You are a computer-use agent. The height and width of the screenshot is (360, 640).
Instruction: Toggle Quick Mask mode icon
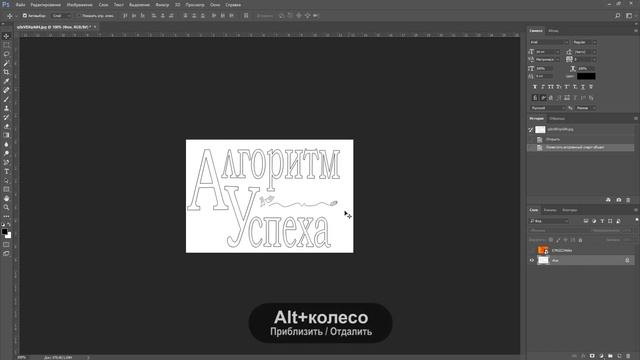pyautogui.click(x=6, y=244)
